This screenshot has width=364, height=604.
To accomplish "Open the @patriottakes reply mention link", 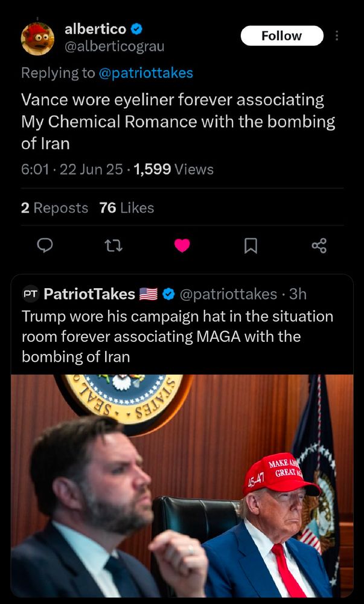I will pyautogui.click(x=145, y=73).
